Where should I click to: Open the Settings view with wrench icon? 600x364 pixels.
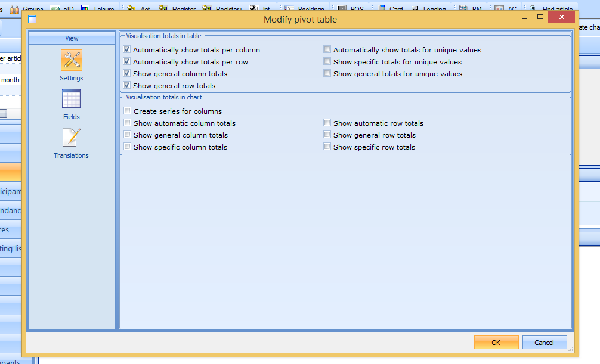[72, 60]
